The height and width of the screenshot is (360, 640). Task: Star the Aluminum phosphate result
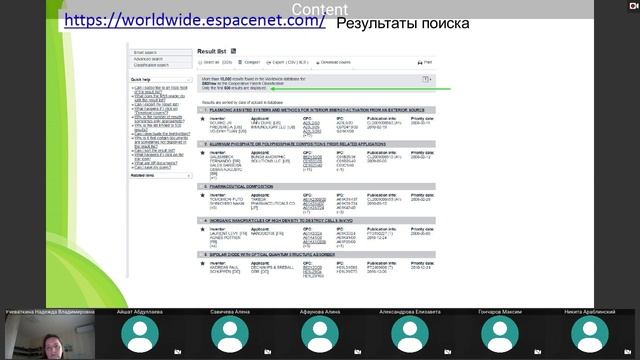[x=202, y=153]
